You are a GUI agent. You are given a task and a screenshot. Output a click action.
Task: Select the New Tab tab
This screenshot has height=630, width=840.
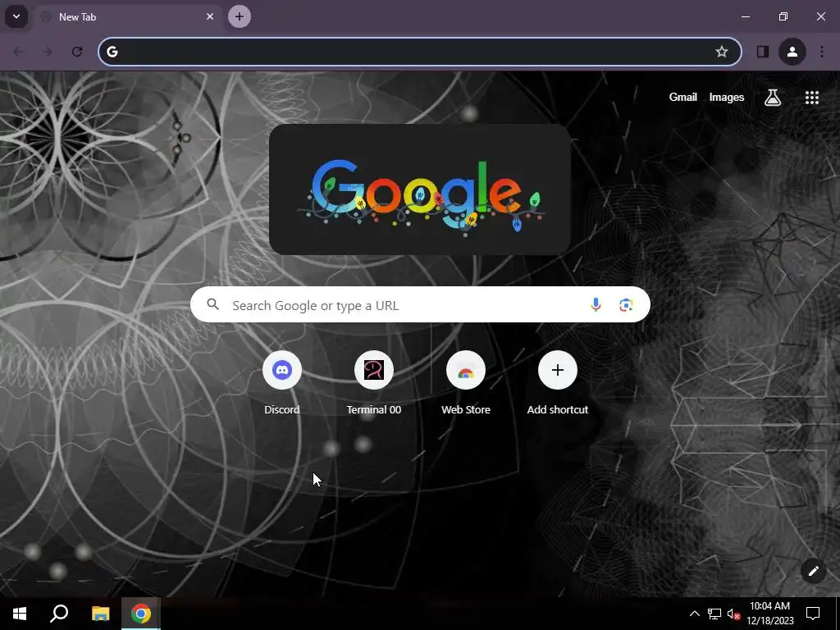point(129,16)
